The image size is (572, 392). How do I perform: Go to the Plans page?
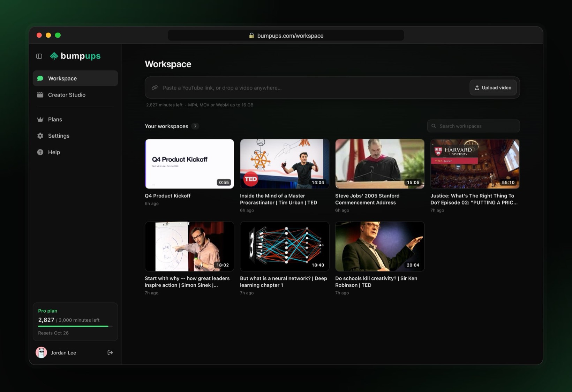(75, 120)
